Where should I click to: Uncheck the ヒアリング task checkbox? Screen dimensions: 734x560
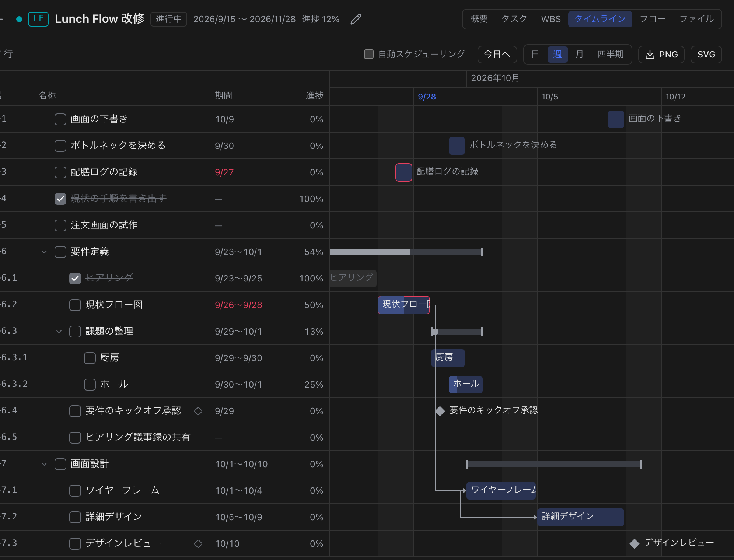point(75,278)
